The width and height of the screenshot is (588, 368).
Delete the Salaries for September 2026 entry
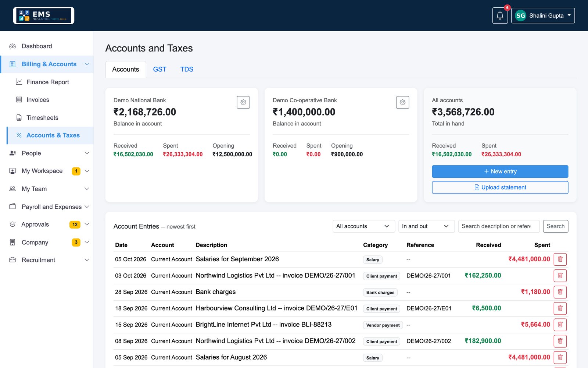coord(560,259)
